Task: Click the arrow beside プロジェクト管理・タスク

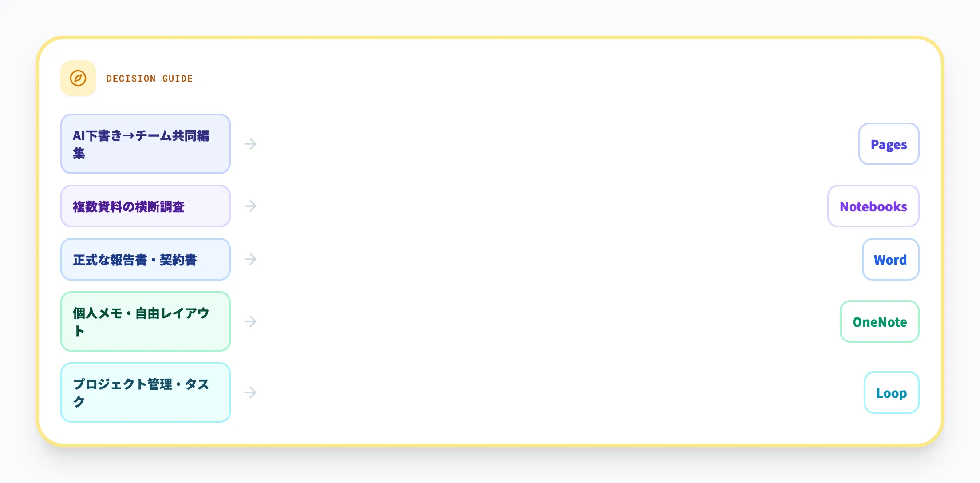Action: tap(250, 392)
